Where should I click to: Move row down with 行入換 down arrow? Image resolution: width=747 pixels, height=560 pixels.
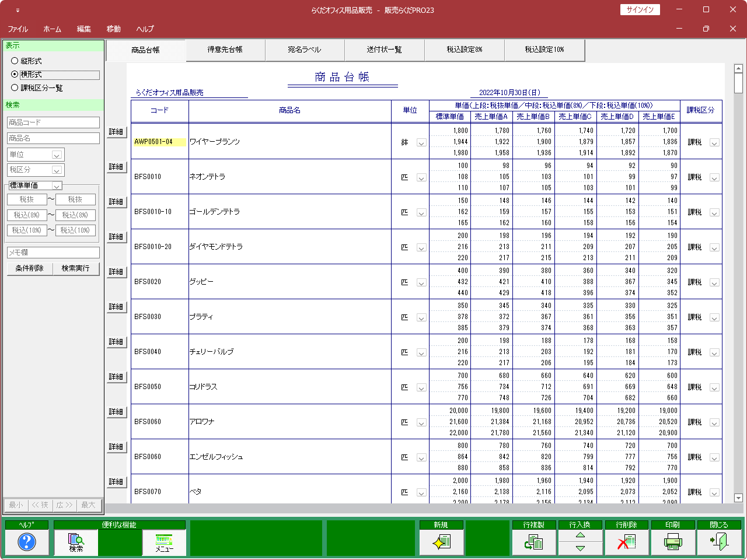(x=580, y=548)
